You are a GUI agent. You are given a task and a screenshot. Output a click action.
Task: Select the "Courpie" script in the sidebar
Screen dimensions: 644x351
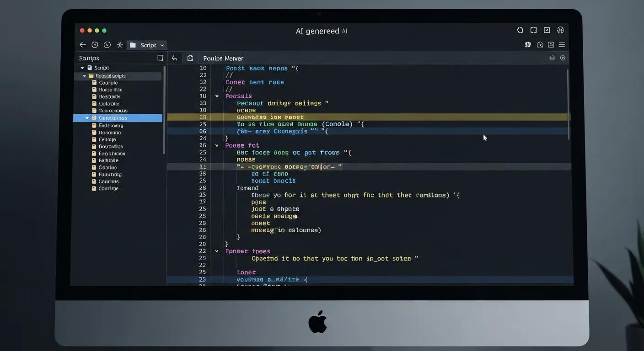tap(108, 82)
